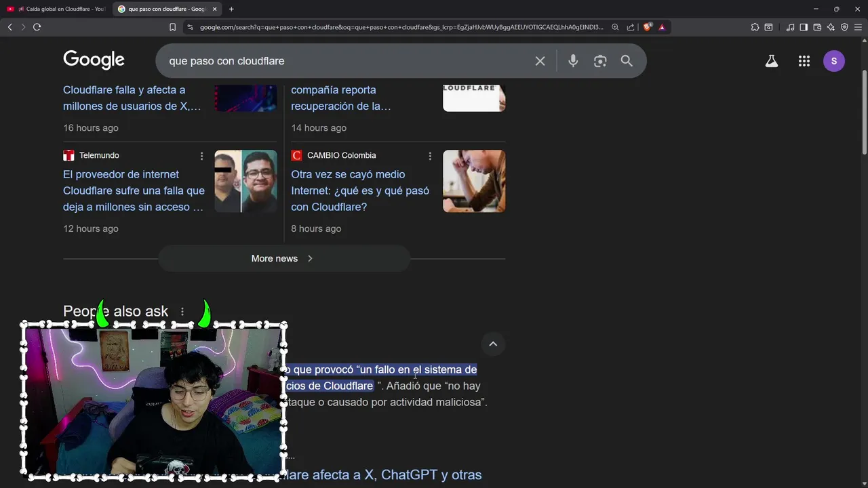868x488 pixels.
Task: Reload the Google results page
Action: pos(37,27)
